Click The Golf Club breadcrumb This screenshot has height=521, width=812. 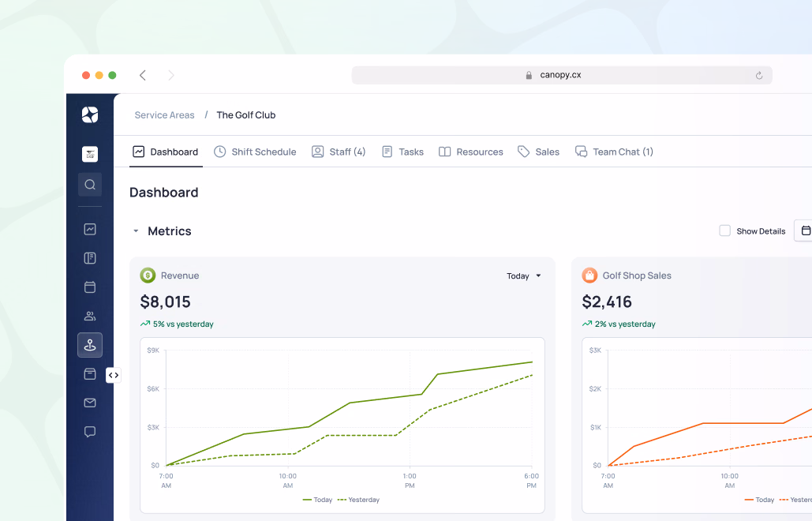pyautogui.click(x=246, y=115)
